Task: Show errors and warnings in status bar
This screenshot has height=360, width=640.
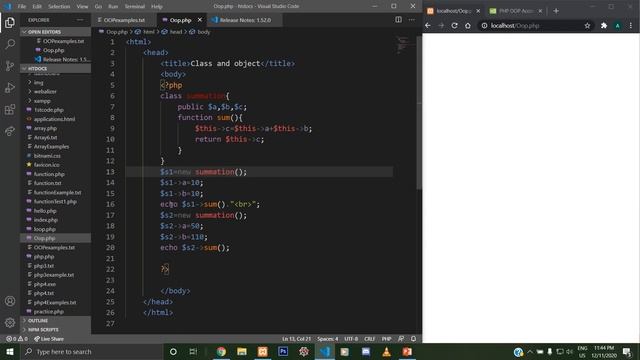Action: [17, 339]
